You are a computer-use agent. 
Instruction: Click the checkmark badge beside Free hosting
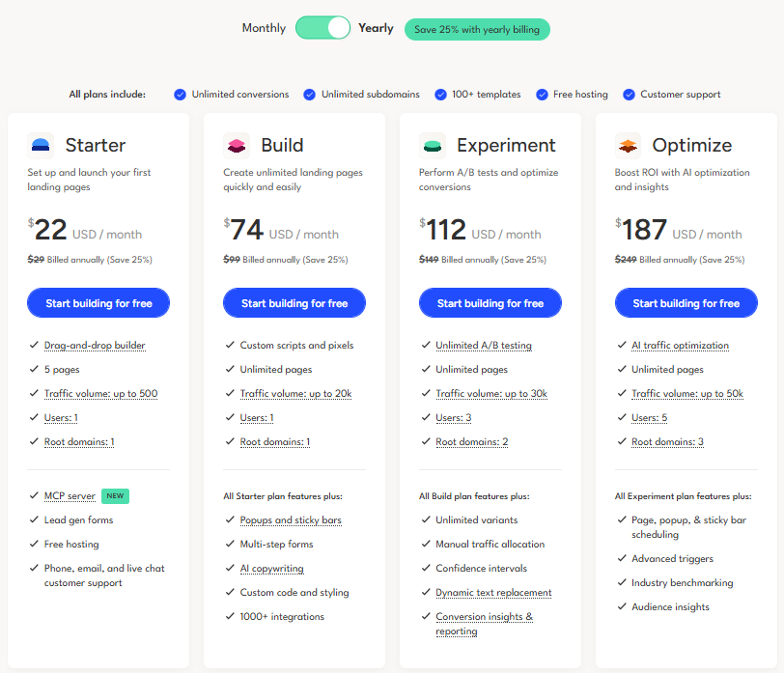[542, 95]
